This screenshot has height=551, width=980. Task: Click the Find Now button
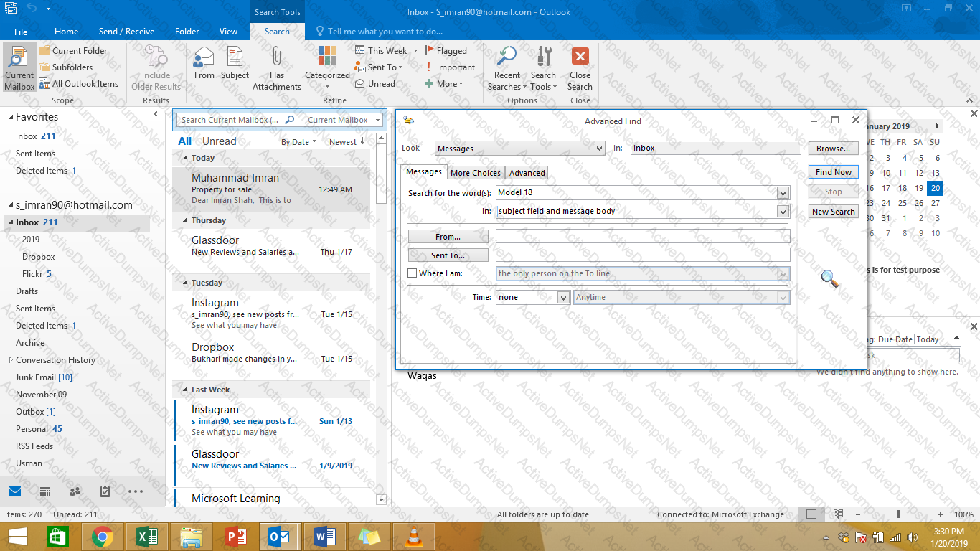pyautogui.click(x=833, y=172)
